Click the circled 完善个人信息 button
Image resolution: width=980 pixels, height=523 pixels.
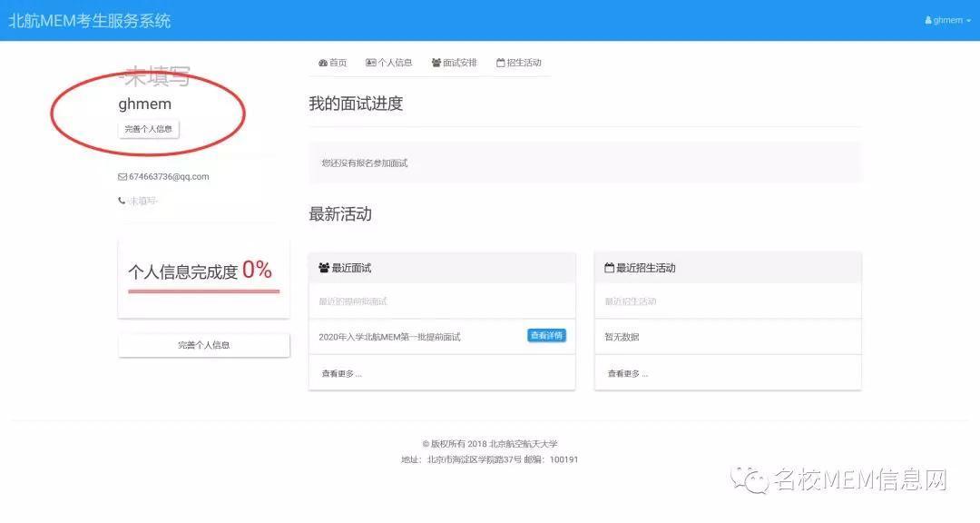148,129
